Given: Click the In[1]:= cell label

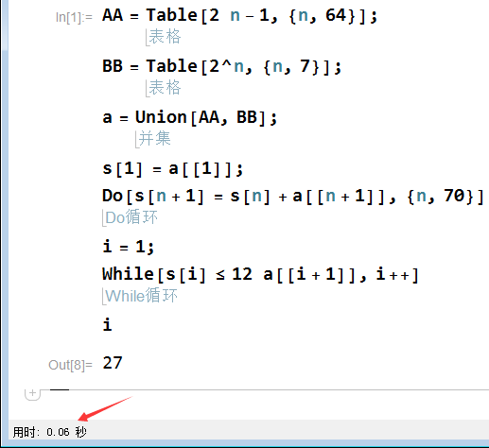Looking at the screenshot, I should pos(74,17).
